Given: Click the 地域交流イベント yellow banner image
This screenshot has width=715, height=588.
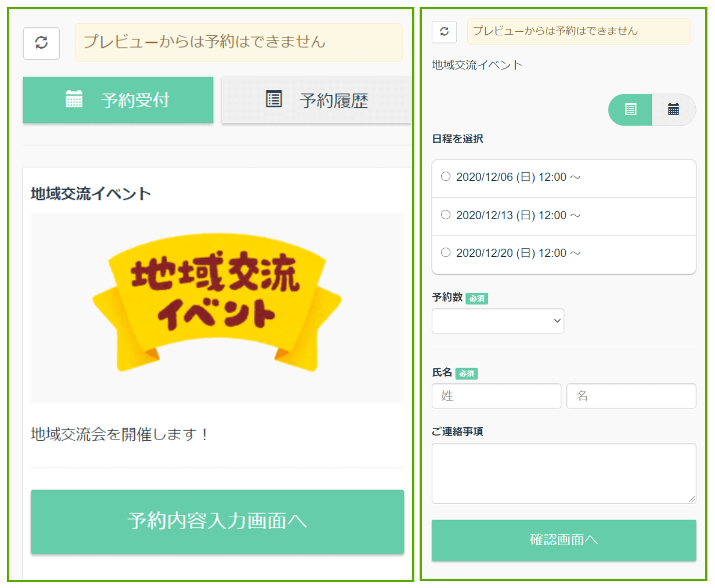Looking at the screenshot, I should coord(217,302).
